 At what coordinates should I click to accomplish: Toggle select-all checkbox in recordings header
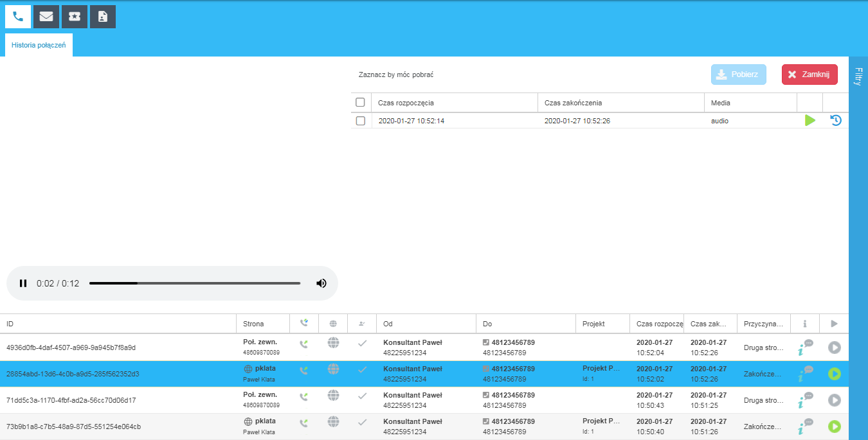click(360, 102)
